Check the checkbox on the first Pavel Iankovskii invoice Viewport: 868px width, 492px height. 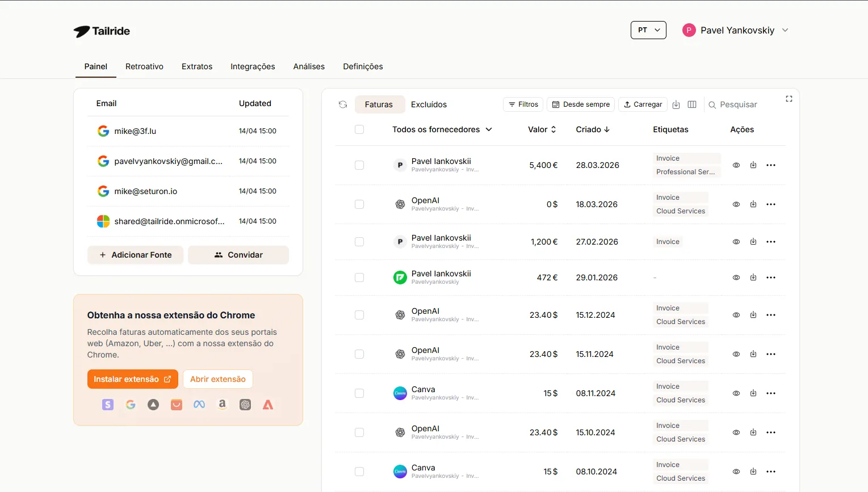pyautogui.click(x=359, y=165)
